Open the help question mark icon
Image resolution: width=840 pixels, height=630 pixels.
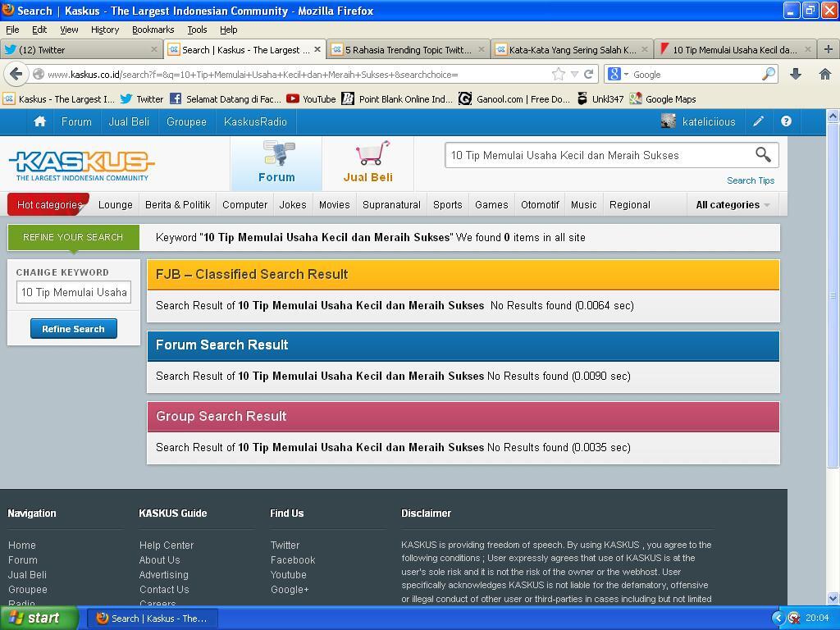(x=786, y=121)
